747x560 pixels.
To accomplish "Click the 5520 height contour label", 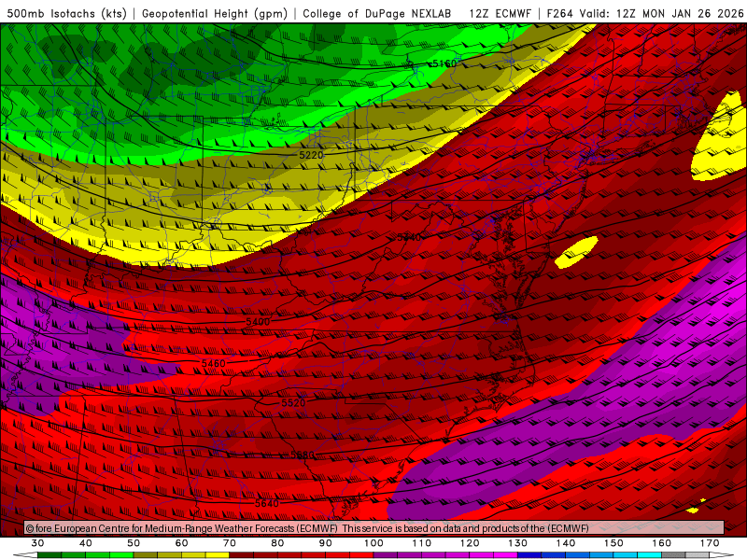I will 293,403.
